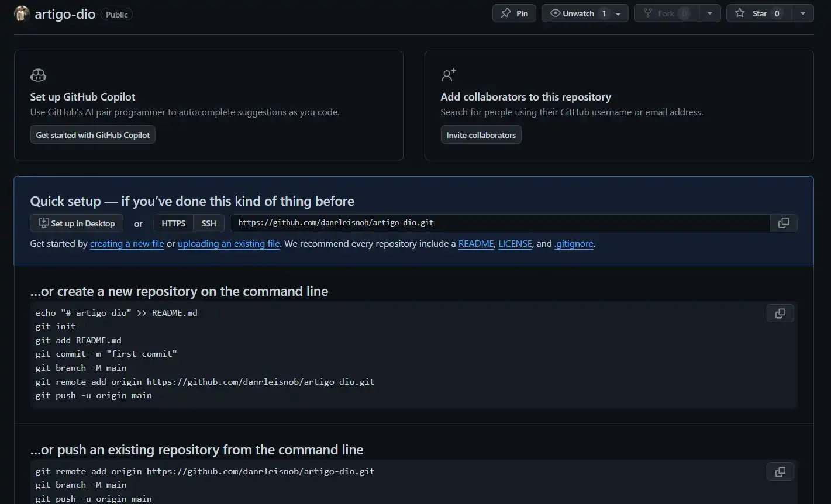Copy the quick setup repository URL
831x504 pixels.
point(784,223)
